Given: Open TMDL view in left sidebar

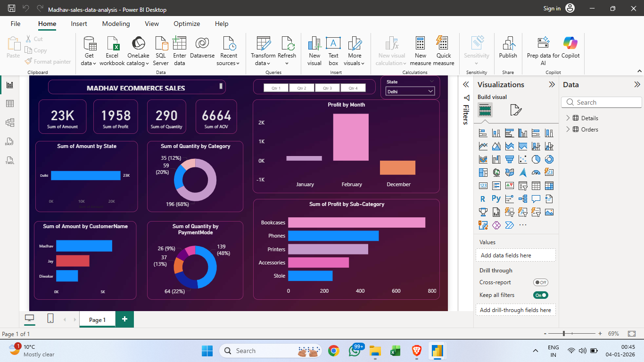Looking at the screenshot, I should [9, 160].
